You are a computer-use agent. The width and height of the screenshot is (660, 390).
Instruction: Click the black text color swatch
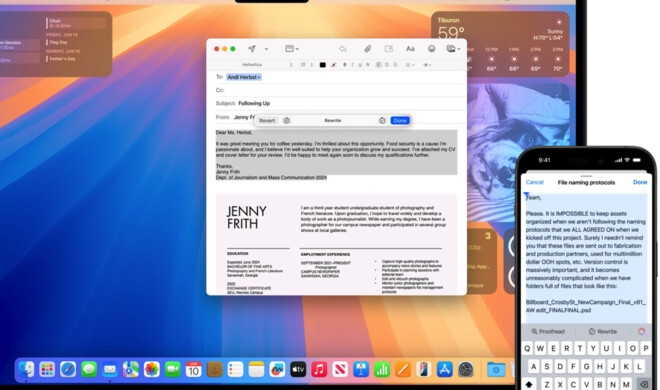pyautogui.click(x=322, y=65)
